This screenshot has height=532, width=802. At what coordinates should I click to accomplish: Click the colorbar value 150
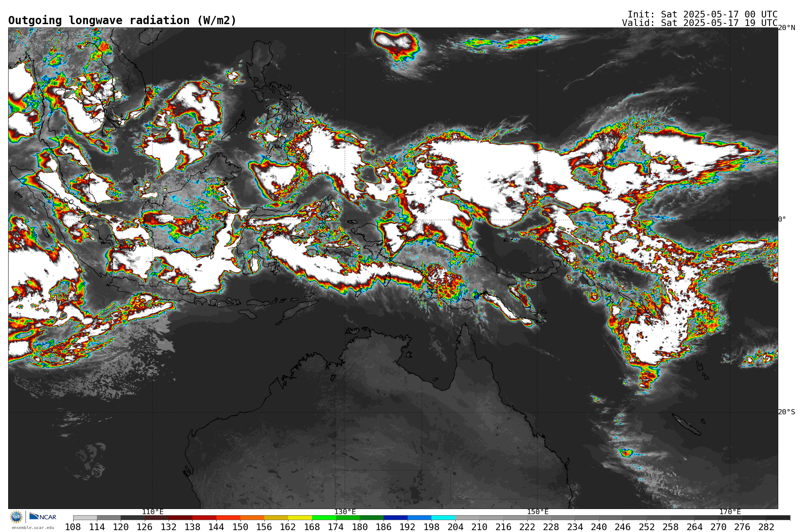point(240,527)
